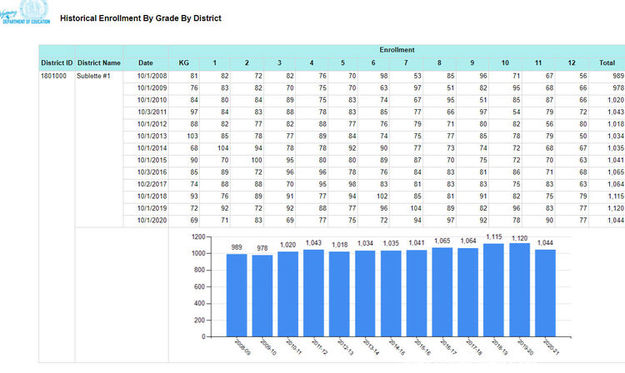
Task: Select district ID 1801000 cell
Action: [x=54, y=76]
